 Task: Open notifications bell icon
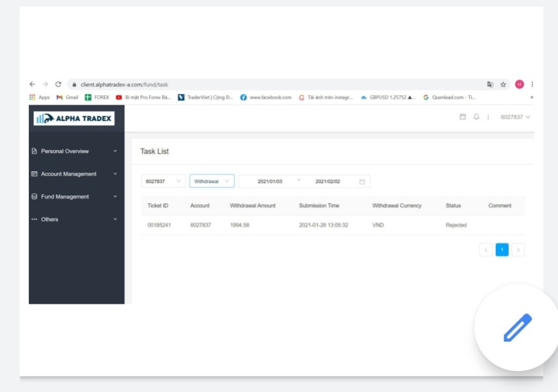tap(476, 117)
